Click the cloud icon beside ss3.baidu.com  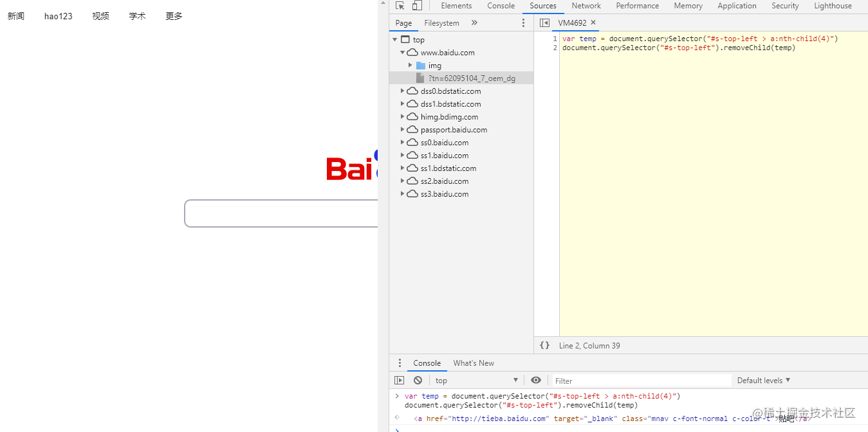click(x=412, y=194)
